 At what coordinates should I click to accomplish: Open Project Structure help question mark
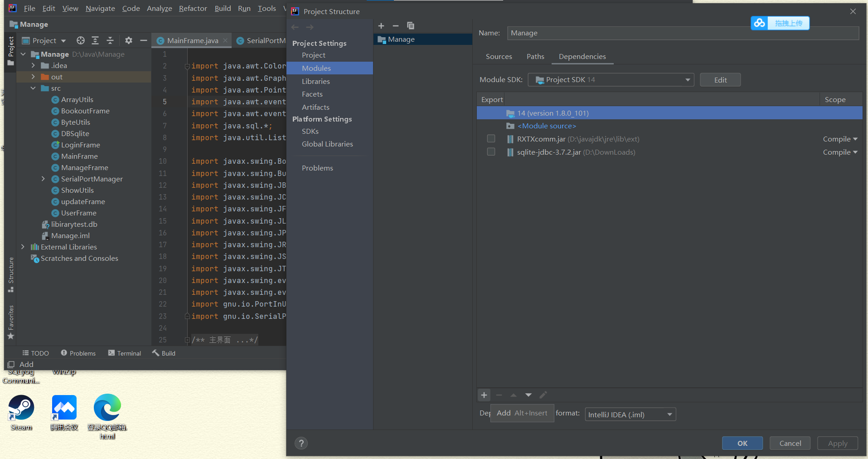pyautogui.click(x=301, y=443)
